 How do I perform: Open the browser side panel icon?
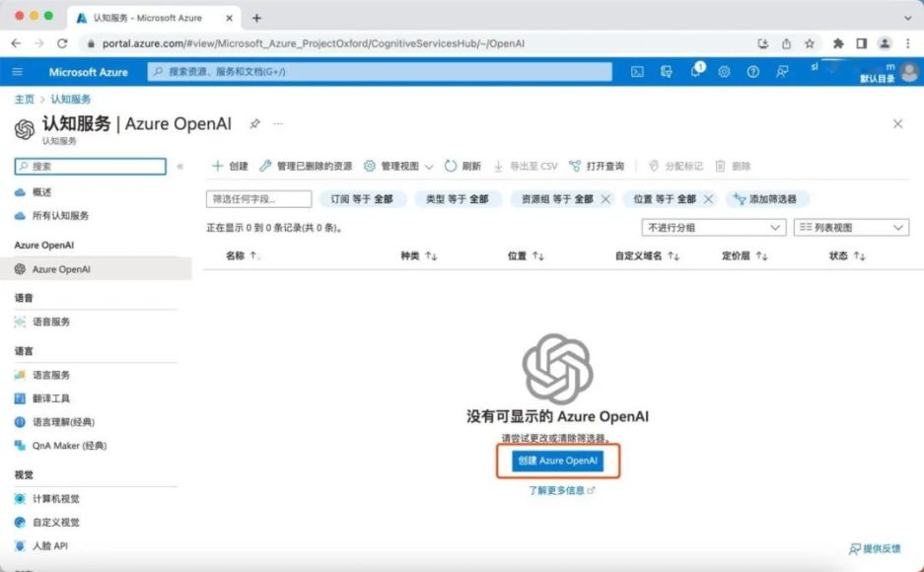(862, 43)
